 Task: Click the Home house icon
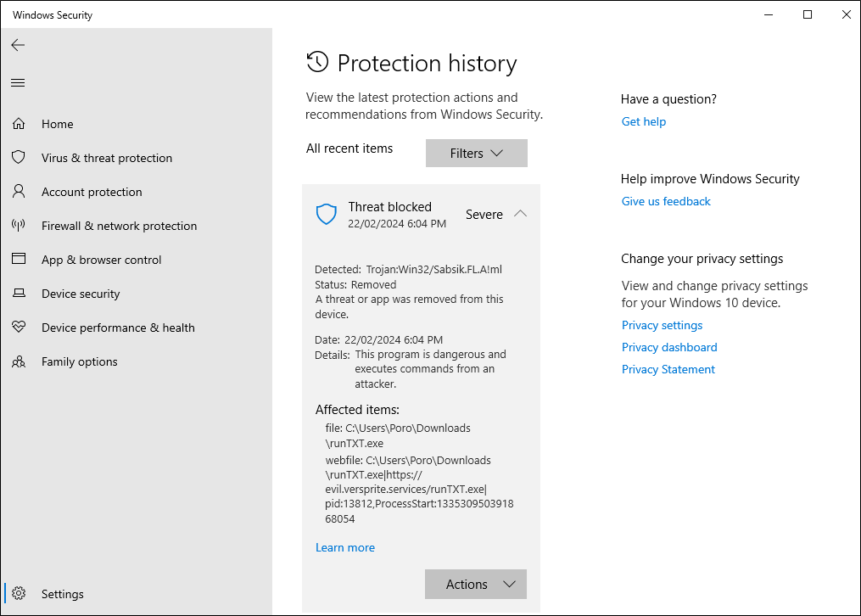19,124
